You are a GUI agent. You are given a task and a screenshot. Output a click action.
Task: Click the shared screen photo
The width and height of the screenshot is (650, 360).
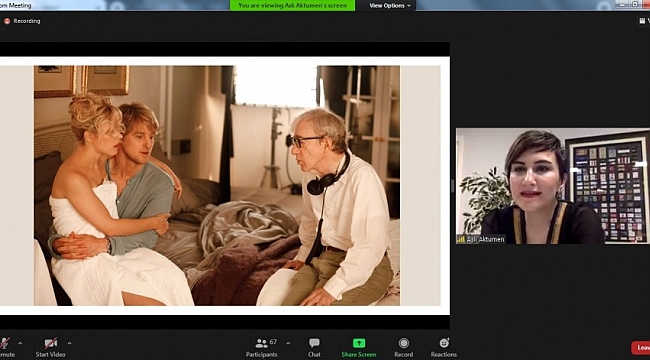[217, 185]
